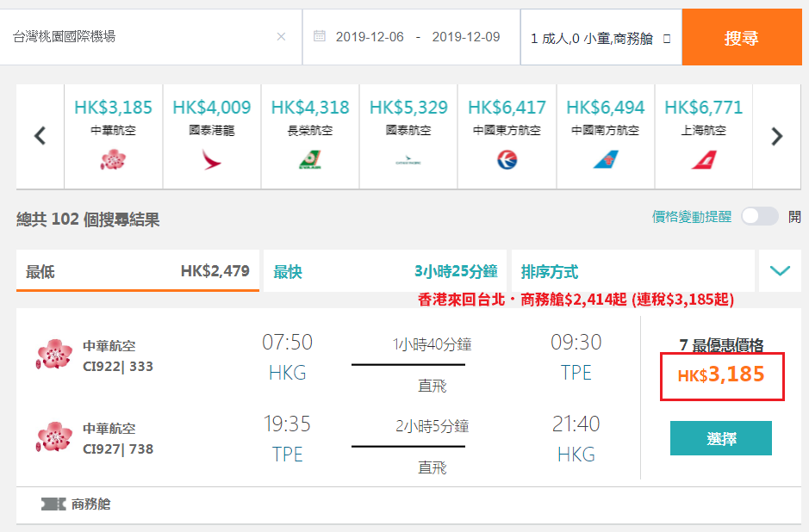Viewport: 809px width, 532px height.
Task: Click the China Airlines plum blossom logo in carousel
Action: pyautogui.click(x=113, y=159)
